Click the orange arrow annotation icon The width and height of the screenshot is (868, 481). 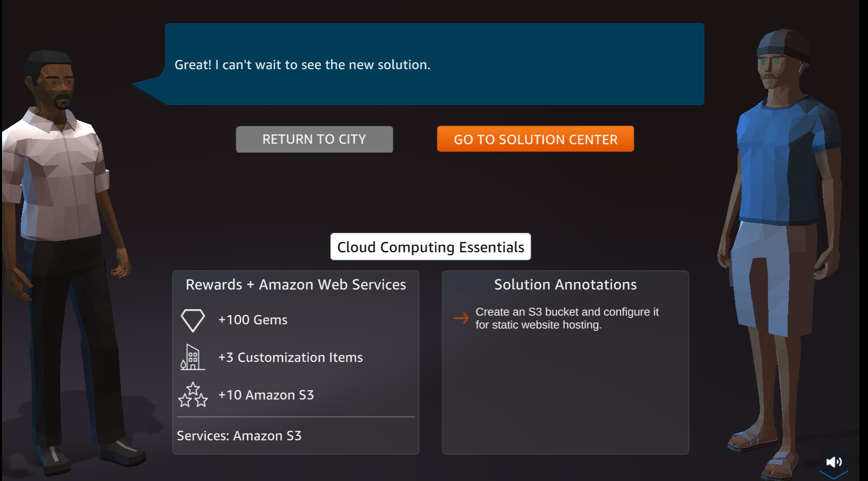461,318
